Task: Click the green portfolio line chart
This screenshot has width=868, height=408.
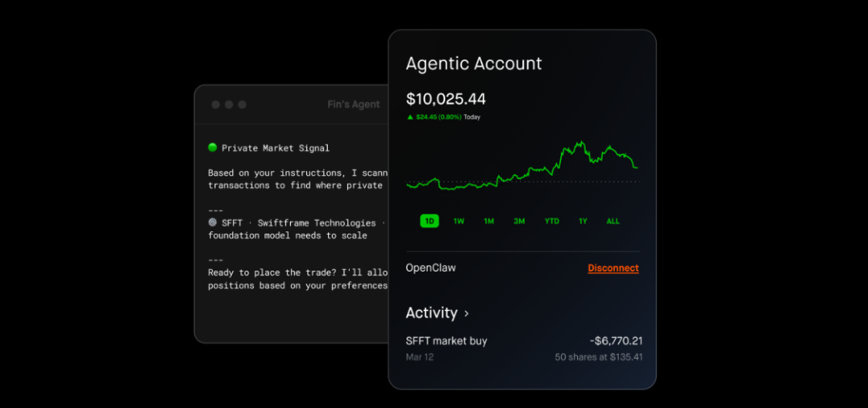Action: pyautogui.click(x=522, y=166)
